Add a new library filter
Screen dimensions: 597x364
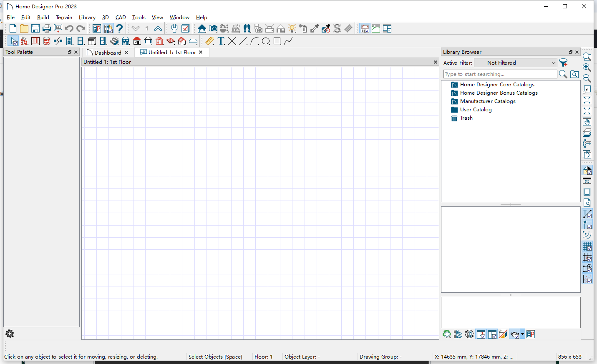[564, 63]
